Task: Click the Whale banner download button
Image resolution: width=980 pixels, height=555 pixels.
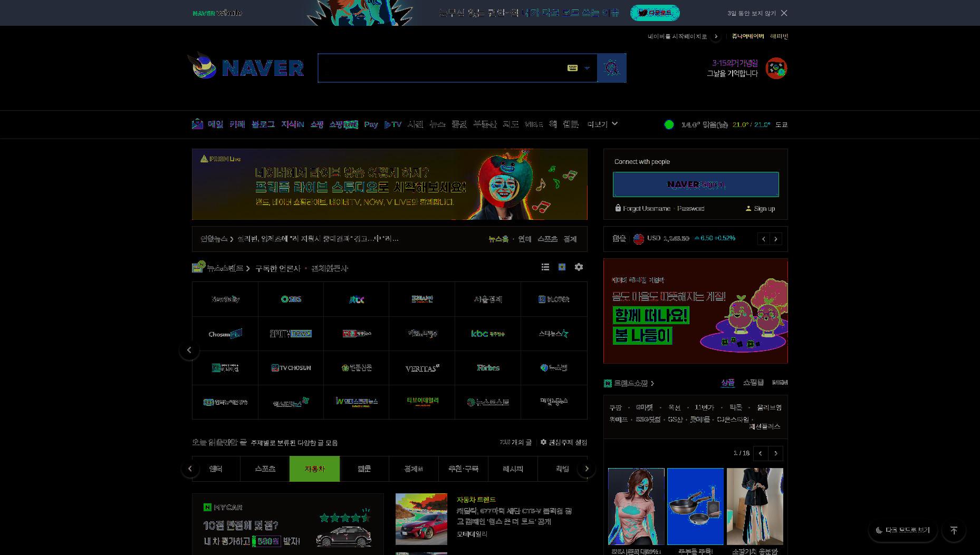Action: (655, 13)
